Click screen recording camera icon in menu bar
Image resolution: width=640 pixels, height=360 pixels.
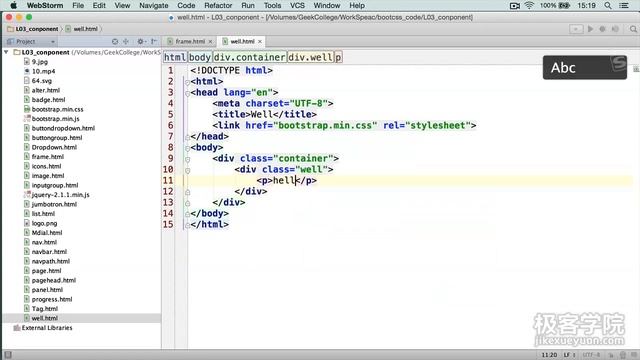tap(515, 6)
